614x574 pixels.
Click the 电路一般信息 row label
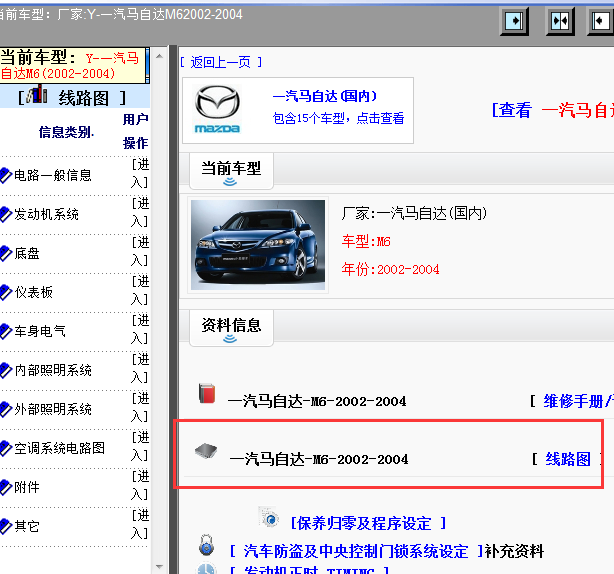click(53, 175)
